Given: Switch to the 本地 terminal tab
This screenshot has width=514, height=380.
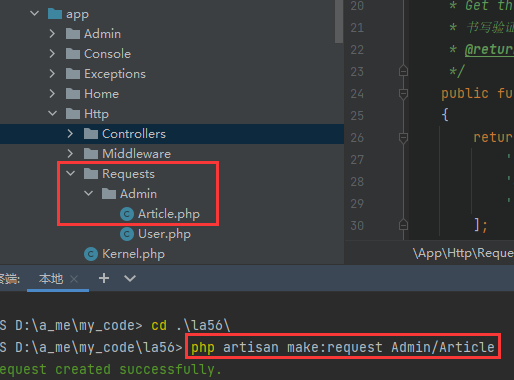Looking at the screenshot, I should pos(51,278).
